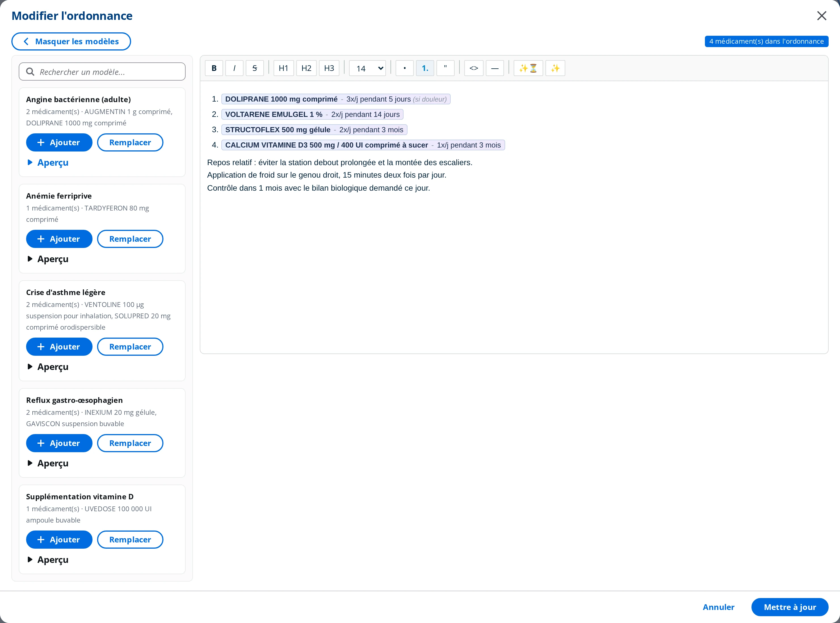Click the '4 médicament(s) dans l'ordonnance' badge

pos(766,41)
